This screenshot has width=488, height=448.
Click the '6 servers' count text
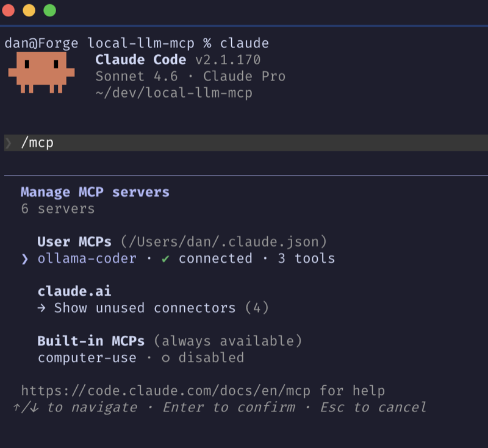pyautogui.click(x=57, y=209)
